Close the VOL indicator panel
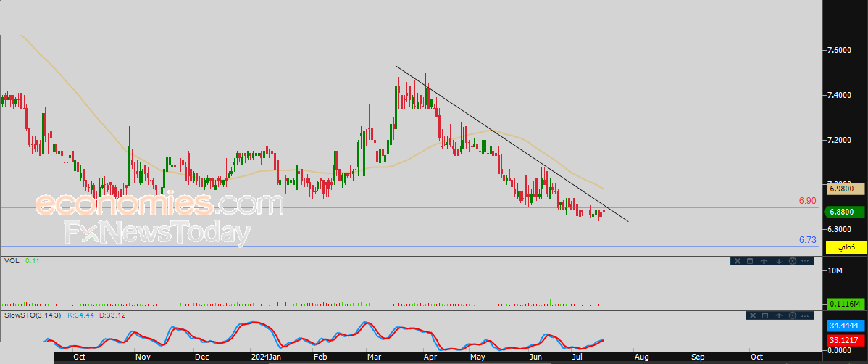 click(738, 261)
